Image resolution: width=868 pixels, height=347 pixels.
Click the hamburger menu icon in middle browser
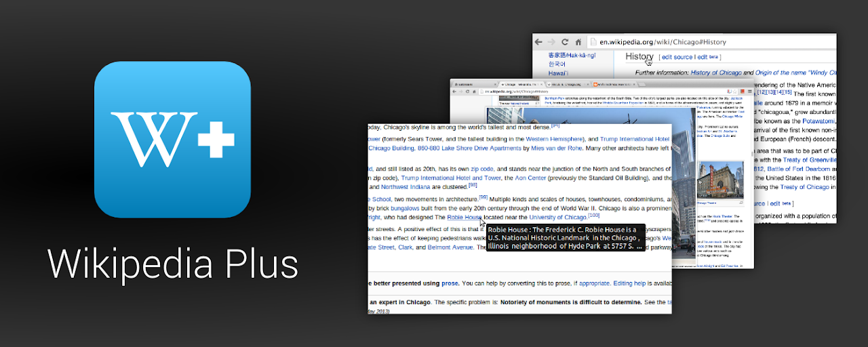coord(749,91)
